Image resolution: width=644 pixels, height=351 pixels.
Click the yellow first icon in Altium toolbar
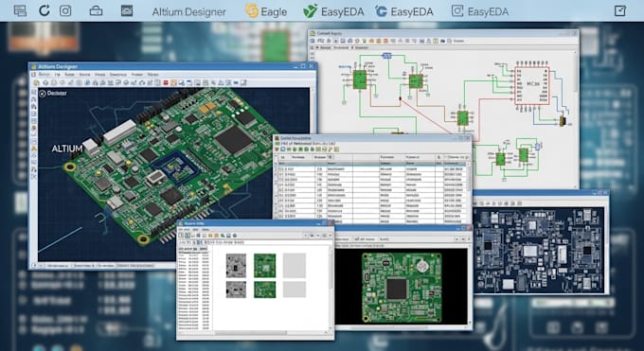pos(37,82)
